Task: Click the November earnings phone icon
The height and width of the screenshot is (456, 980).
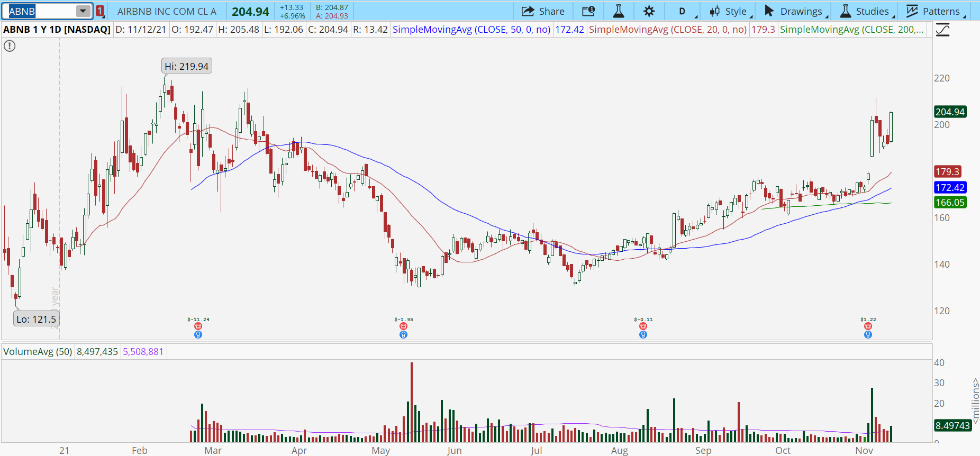Action: tap(868, 326)
